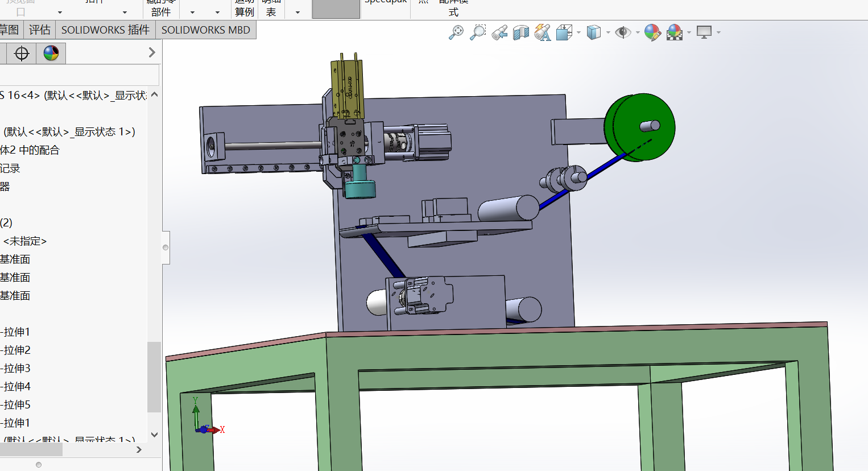The height and width of the screenshot is (471, 868).
Task: Open the DimXpert crosshair manager tab
Action: click(x=22, y=53)
